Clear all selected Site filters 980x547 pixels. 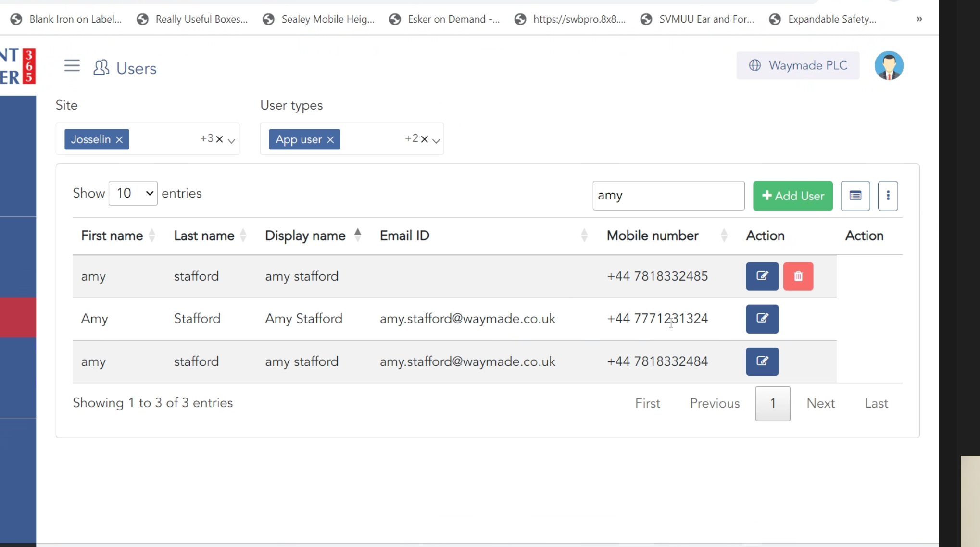(219, 139)
